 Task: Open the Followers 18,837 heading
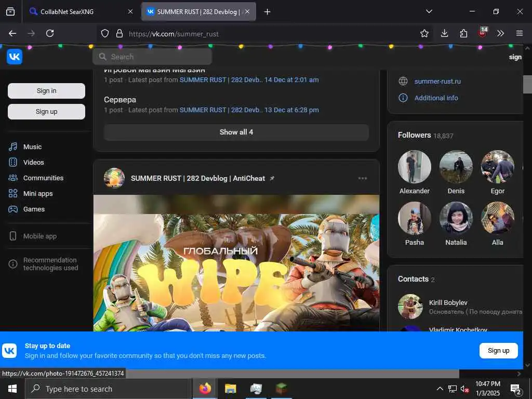(425, 136)
